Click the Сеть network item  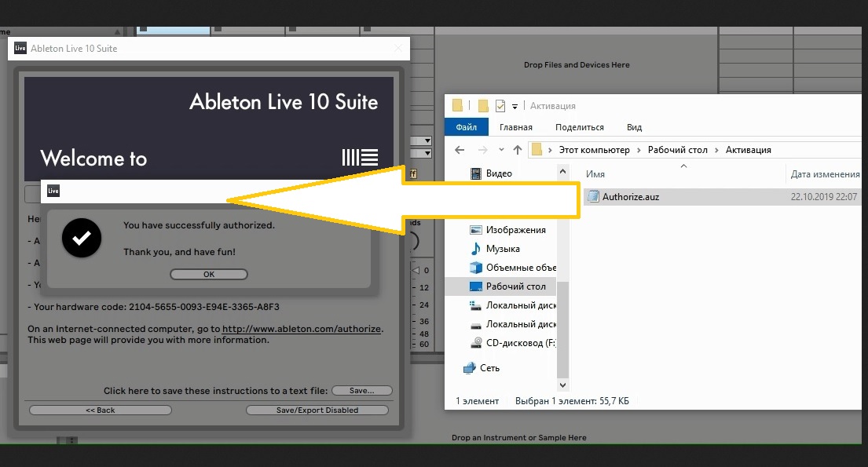coord(492,368)
